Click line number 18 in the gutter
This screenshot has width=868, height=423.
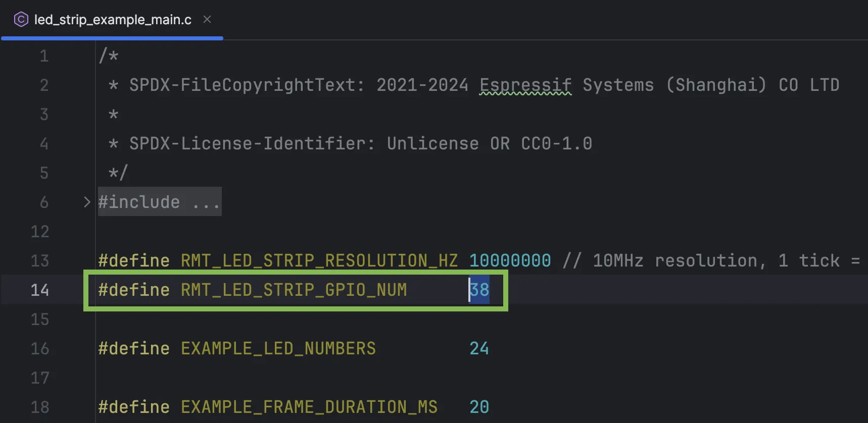[x=40, y=407]
